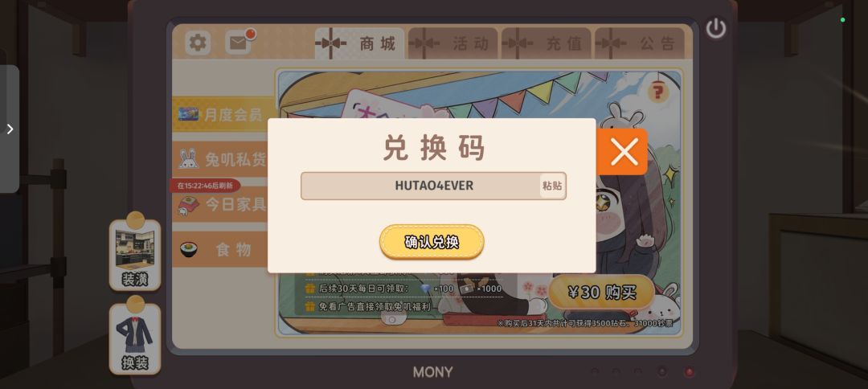868x389 pixels.
Task: Open the 装潢 decoration icon
Action: click(135, 252)
